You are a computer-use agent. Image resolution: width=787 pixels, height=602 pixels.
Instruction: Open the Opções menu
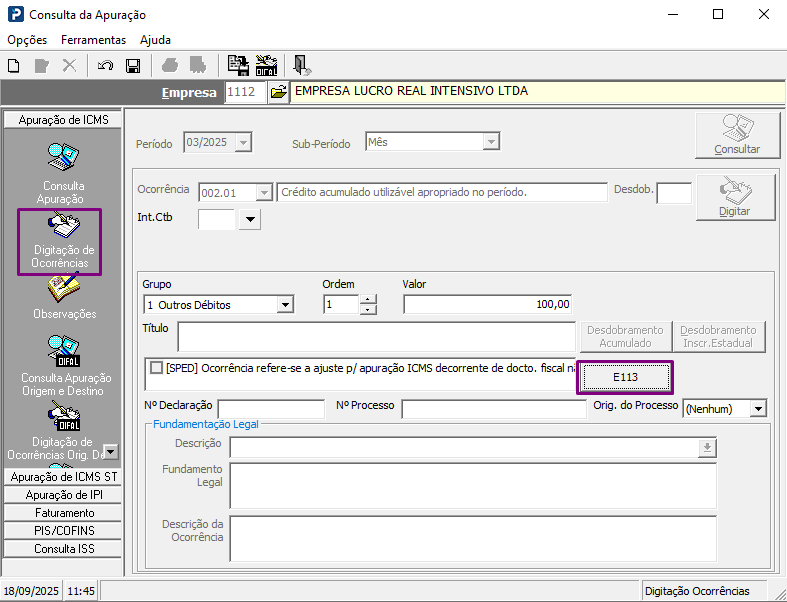coord(27,40)
